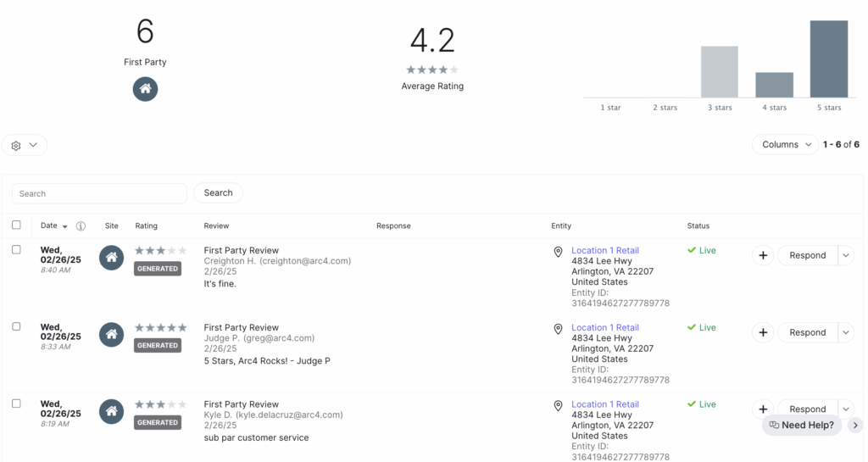Image resolution: width=868 pixels, height=462 pixels.
Task: Click site home icon in Creighton H. row
Action: coord(111,258)
